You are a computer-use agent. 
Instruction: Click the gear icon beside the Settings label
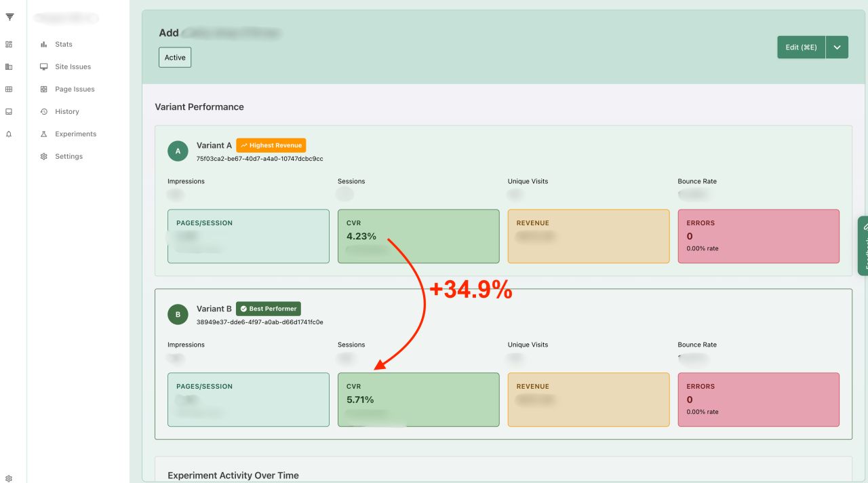coord(44,157)
